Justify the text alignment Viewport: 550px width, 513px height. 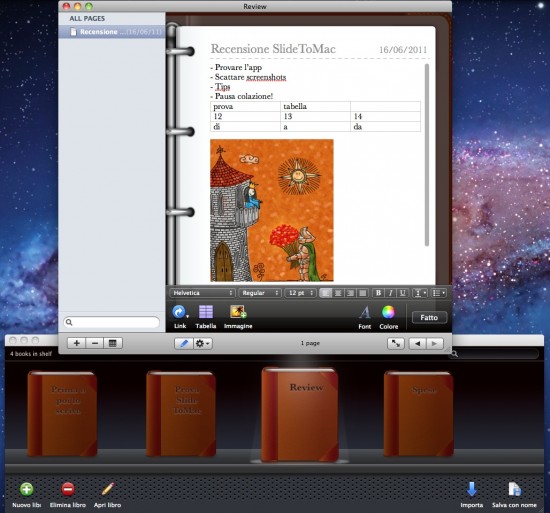pyautogui.click(x=362, y=293)
